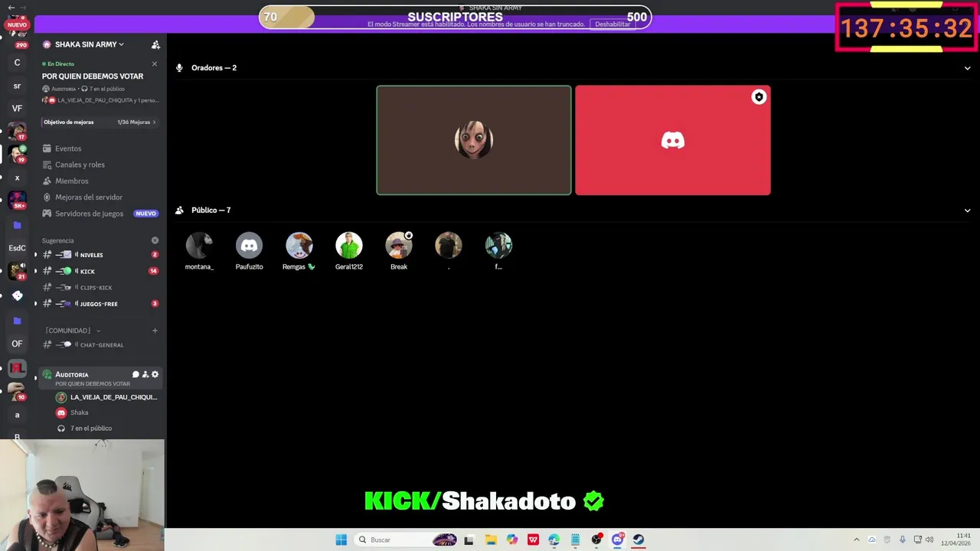Click invite icon on the Auditoria channel
Image resolution: width=980 pixels, height=551 pixels.
point(145,374)
